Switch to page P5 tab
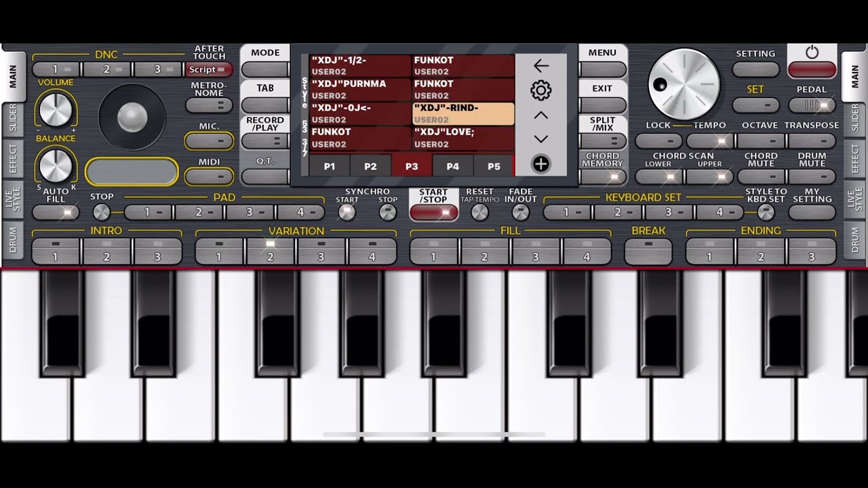 pos(494,166)
